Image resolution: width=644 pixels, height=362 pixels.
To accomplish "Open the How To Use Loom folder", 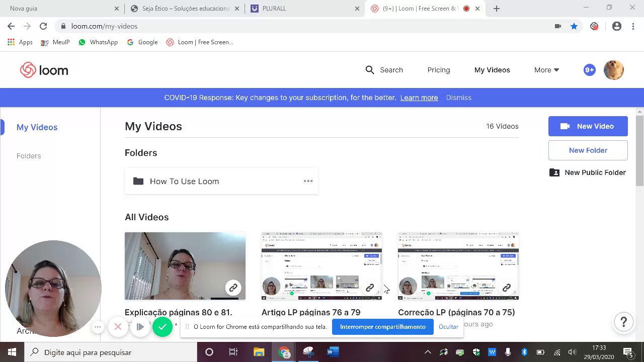I will click(221, 181).
